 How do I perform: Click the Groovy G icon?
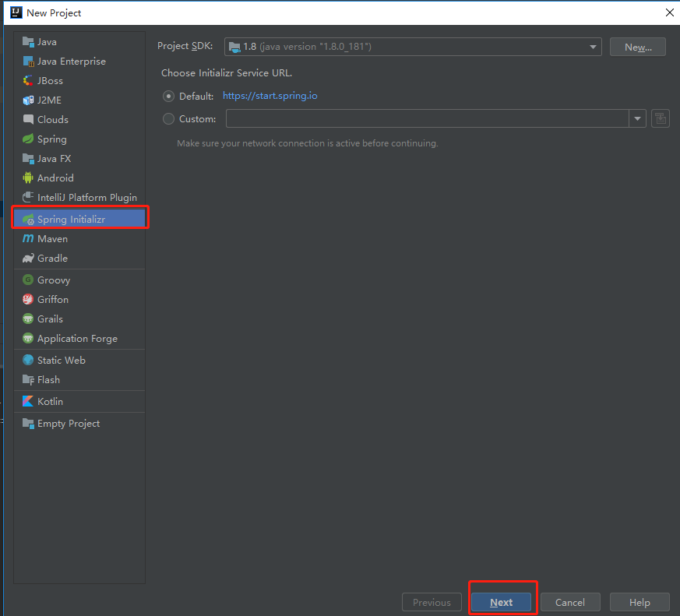pos(28,280)
